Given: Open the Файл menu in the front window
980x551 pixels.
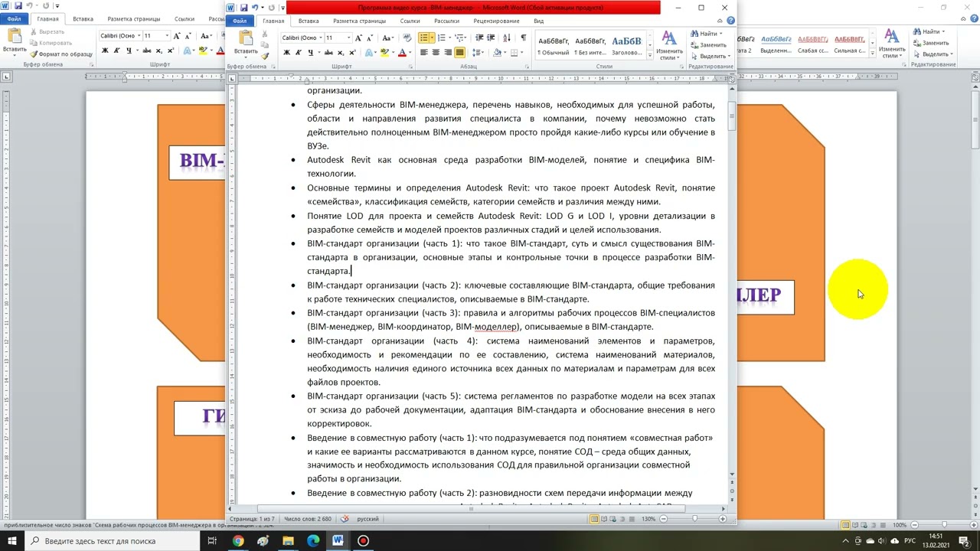Looking at the screenshot, I should [240, 21].
